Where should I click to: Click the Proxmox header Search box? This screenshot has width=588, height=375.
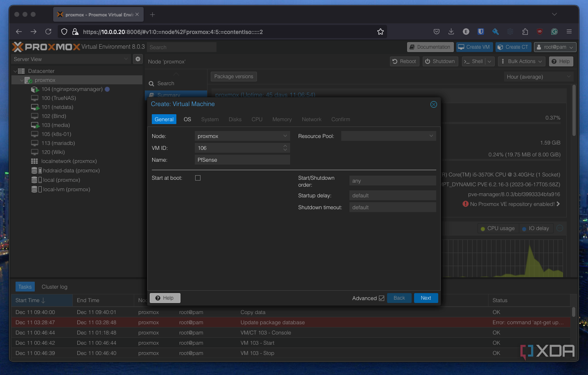click(x=182, y=47)
